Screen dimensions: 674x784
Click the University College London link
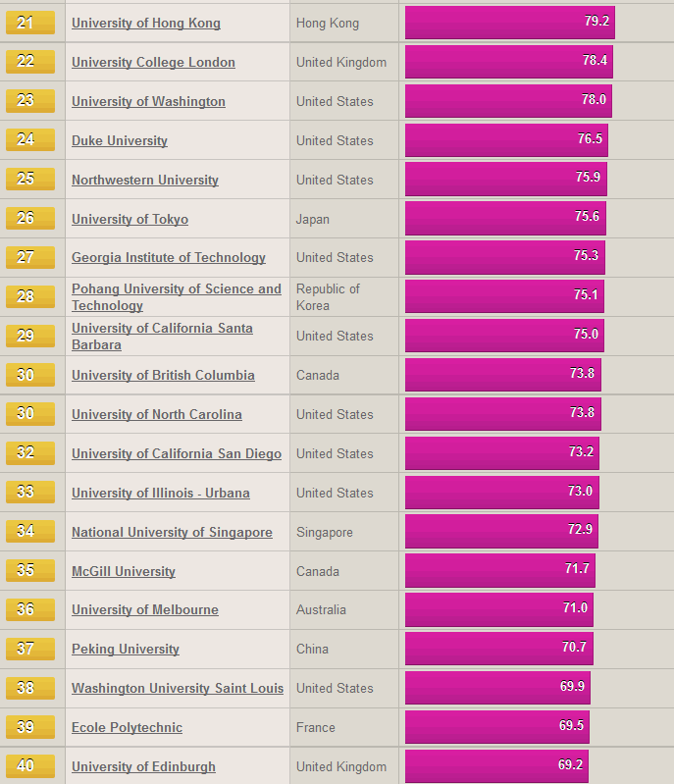pos(153,62)
